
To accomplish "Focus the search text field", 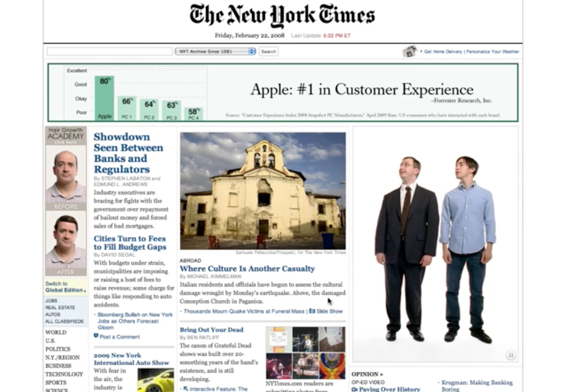I will click(110, 51).
